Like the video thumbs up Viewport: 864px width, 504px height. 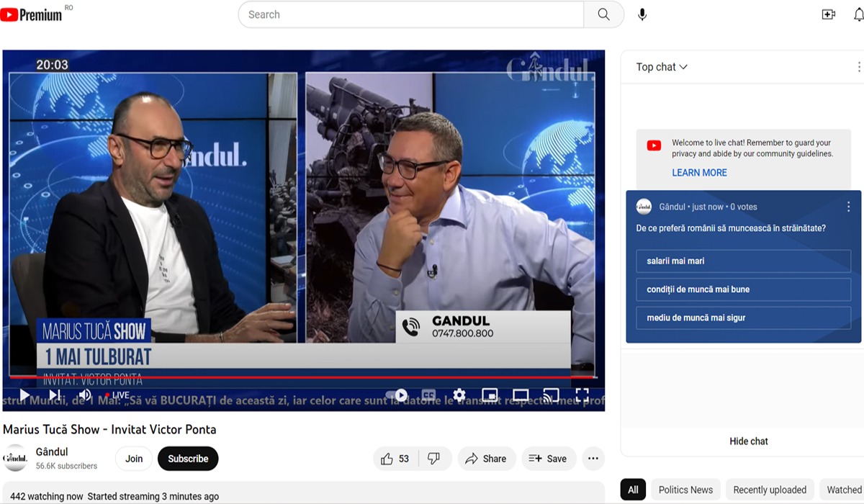pos(395,459)
